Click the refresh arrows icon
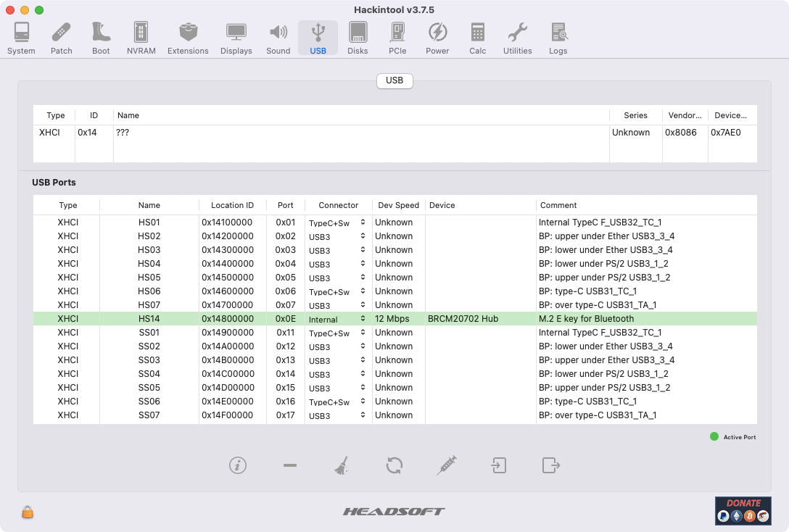Viewport: 789px width, 532px height. [x=394, y=465]
